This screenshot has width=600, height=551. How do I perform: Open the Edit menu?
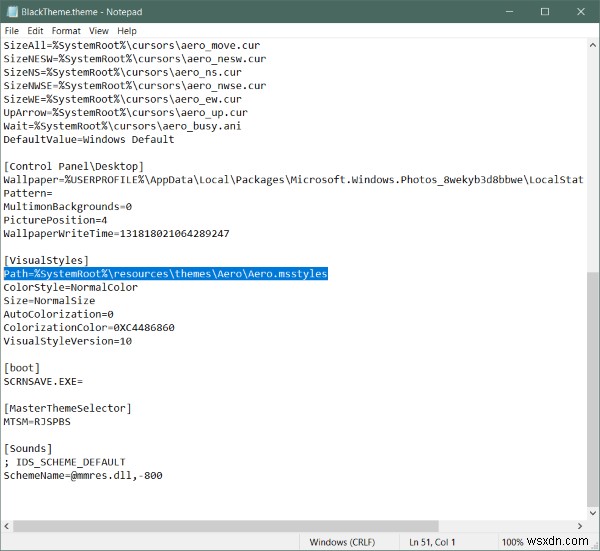coord(35,31)
